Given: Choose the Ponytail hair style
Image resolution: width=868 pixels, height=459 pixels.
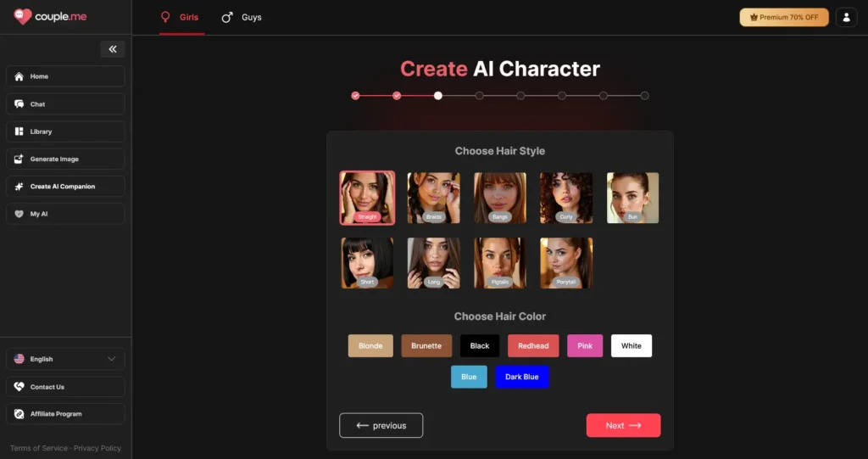Looking at the screenshot, I should (566, 263).
